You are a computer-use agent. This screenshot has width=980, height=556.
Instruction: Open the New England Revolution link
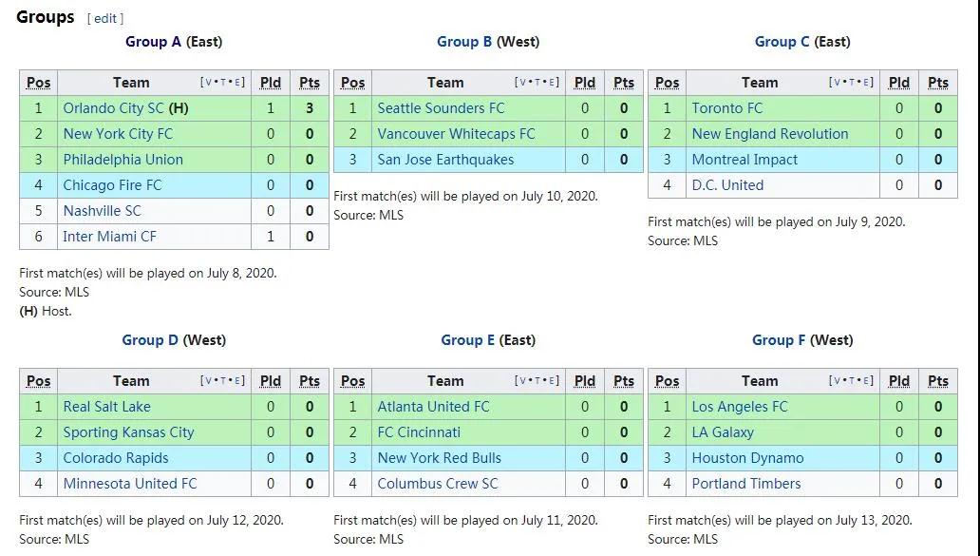tap(770, 134)
